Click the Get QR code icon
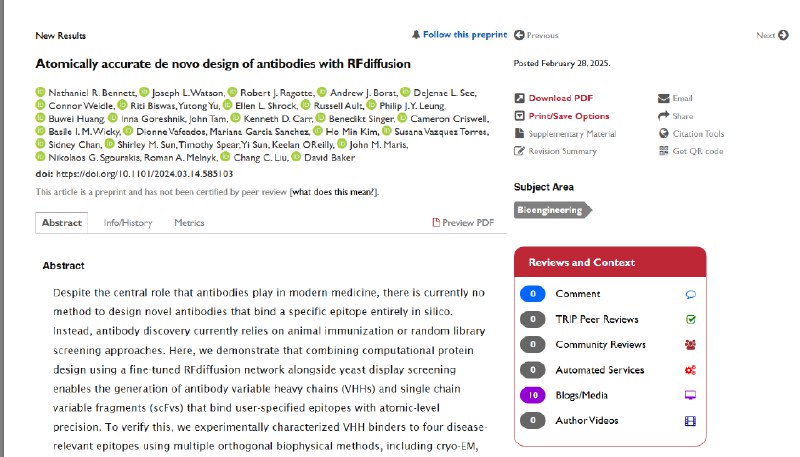The height and width of the screenshot is (457, 800). pos(664,151)
